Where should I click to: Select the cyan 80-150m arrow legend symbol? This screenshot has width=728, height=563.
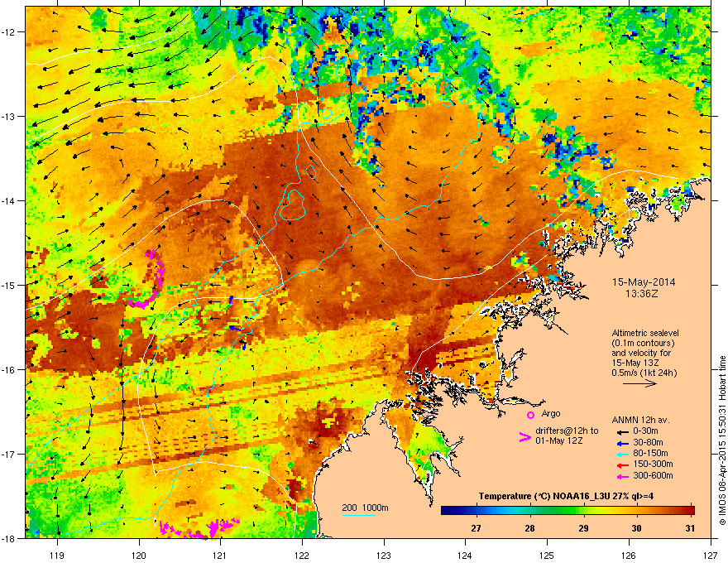[622, 454]
